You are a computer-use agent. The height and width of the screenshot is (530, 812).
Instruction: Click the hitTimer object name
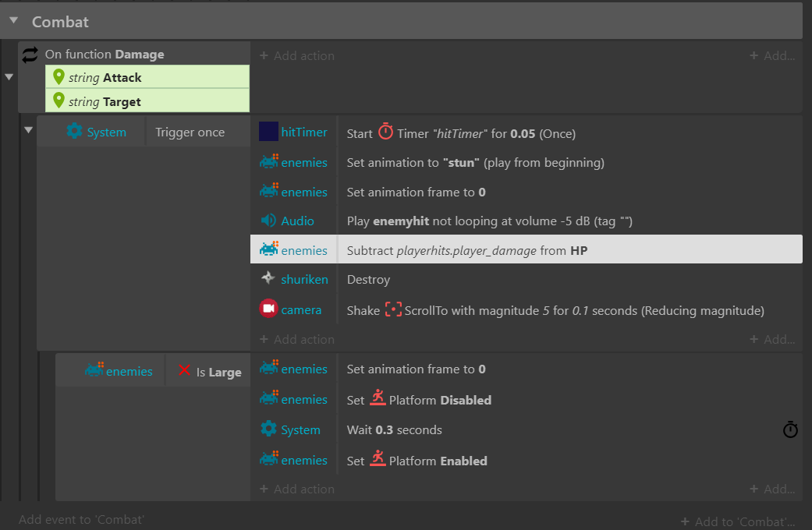(x=304, y=132)
